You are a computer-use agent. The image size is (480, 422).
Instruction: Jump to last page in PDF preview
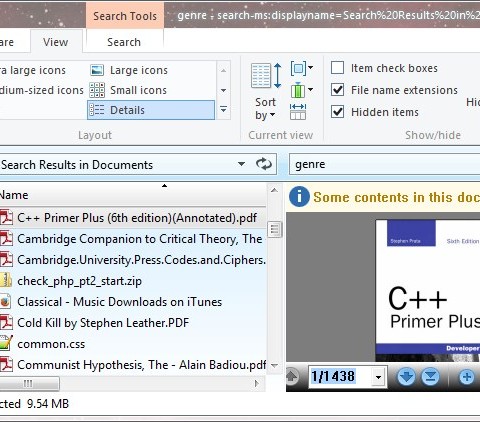pos(430,377)
